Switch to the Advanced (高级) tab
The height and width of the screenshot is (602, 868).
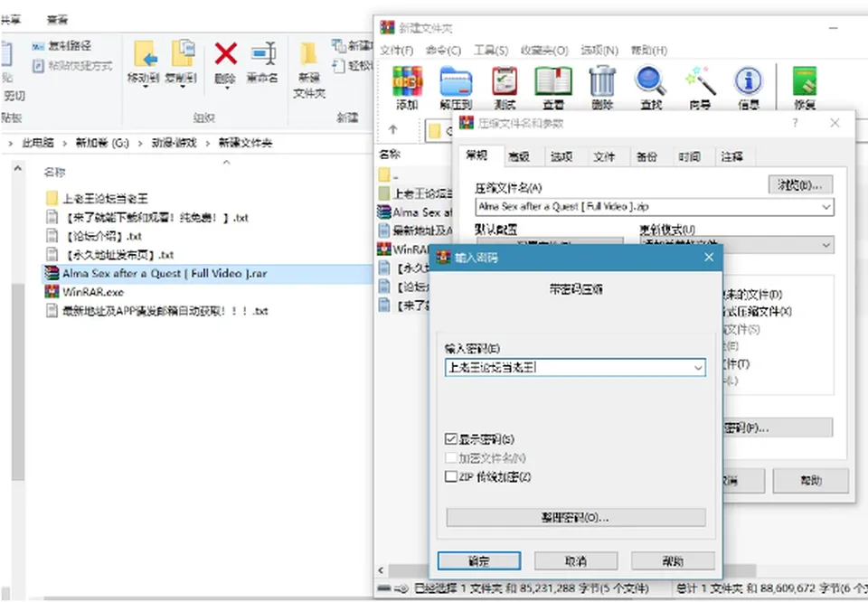pyautogui.click(x=519, y=157)
